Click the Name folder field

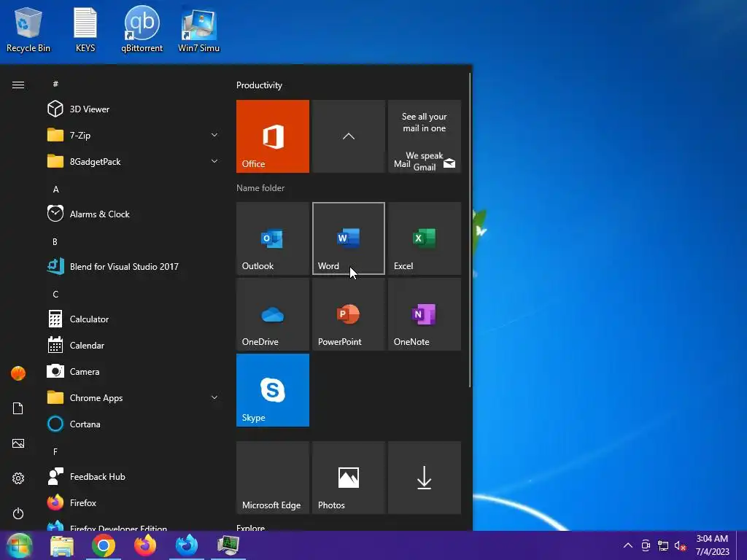(260, 188)
